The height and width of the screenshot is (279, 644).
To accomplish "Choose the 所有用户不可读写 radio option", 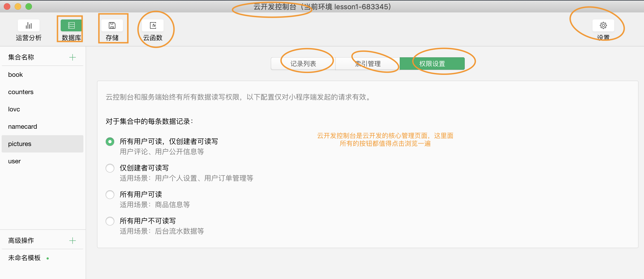I will tap(110, 221).
